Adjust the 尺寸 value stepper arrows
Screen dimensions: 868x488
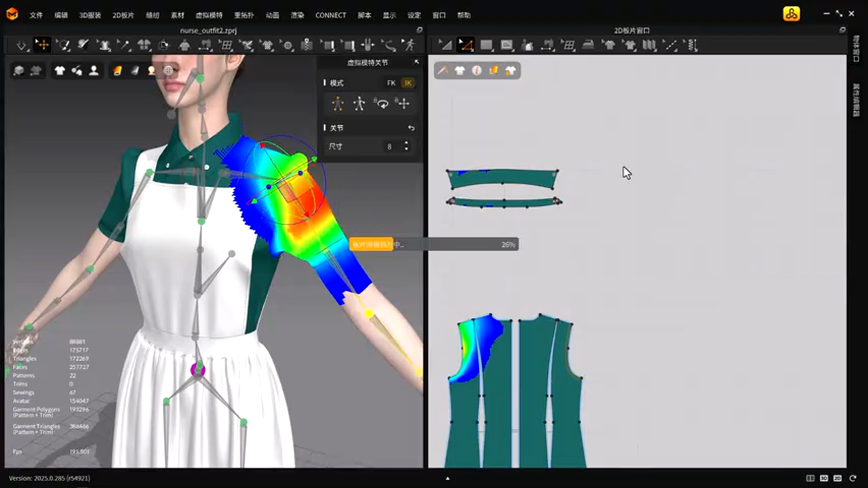(406, 146)
